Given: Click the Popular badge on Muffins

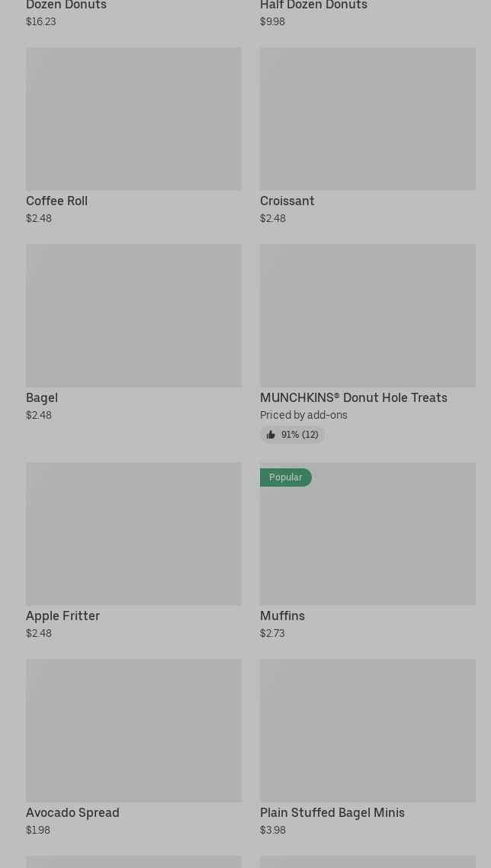Looking at the screenshot, I should pos(286,477).
